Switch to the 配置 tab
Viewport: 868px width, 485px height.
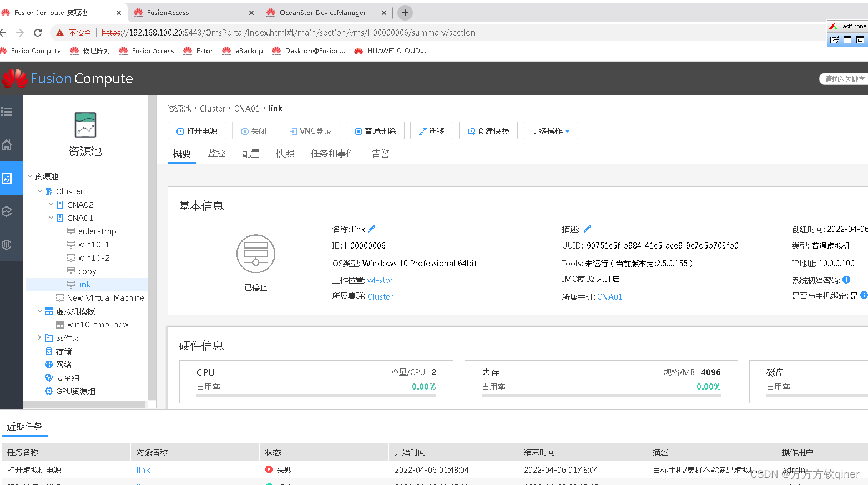click(x=251, y=154)
